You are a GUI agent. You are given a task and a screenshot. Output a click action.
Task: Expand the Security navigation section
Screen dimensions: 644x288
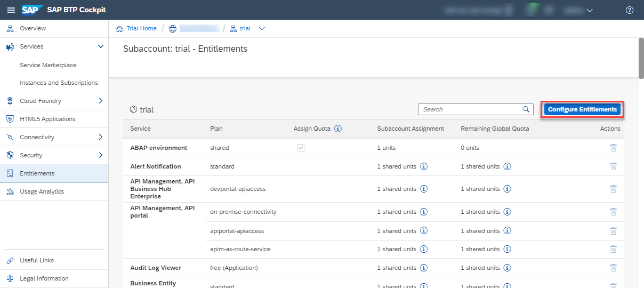click(x=101, y=155)
